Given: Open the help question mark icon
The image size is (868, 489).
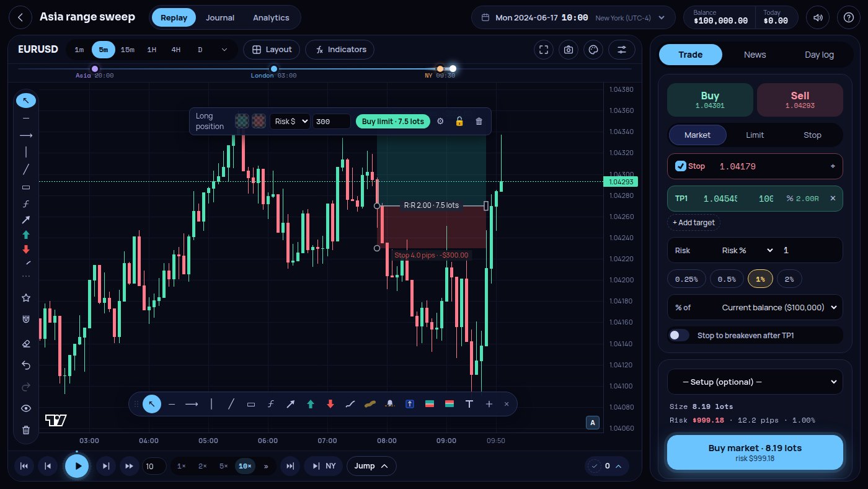Looking at the screenshot, I should coord(849,17).
